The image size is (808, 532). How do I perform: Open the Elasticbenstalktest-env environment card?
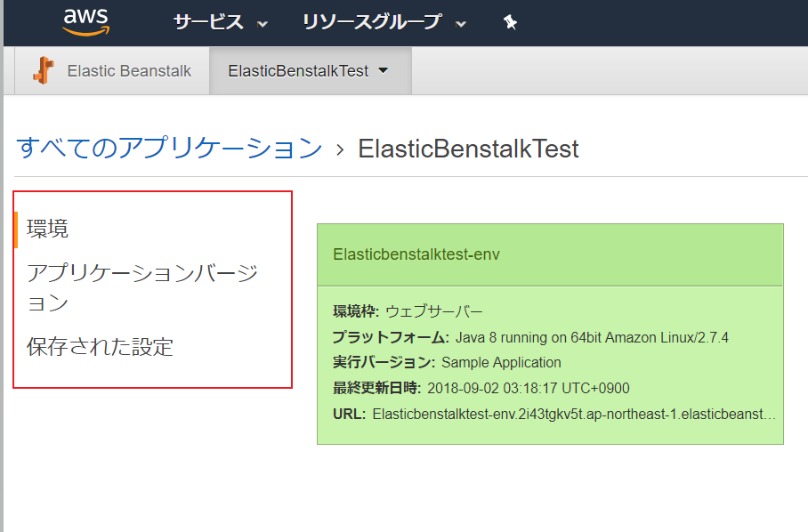coord(419,255)
